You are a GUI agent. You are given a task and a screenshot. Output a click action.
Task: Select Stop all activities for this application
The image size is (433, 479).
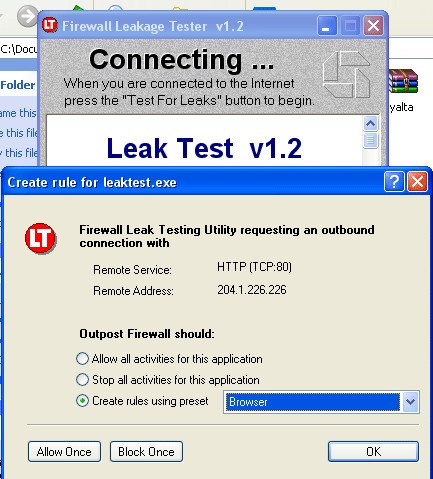(x=82, y=379)
